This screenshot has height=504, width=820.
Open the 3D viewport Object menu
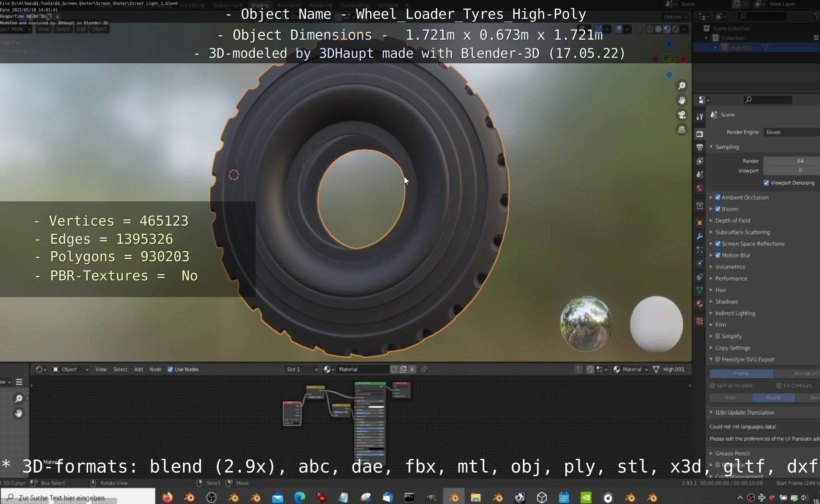99,29
